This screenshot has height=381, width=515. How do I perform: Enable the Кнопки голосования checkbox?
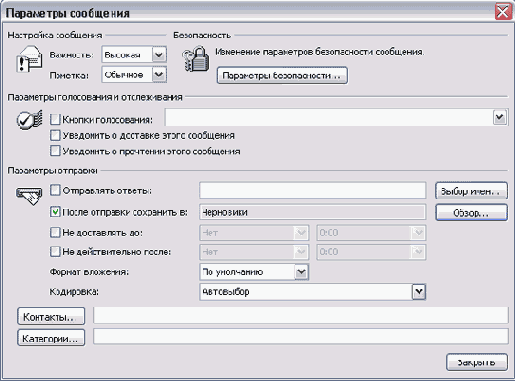pyautogui.click(x=55, y=119)
